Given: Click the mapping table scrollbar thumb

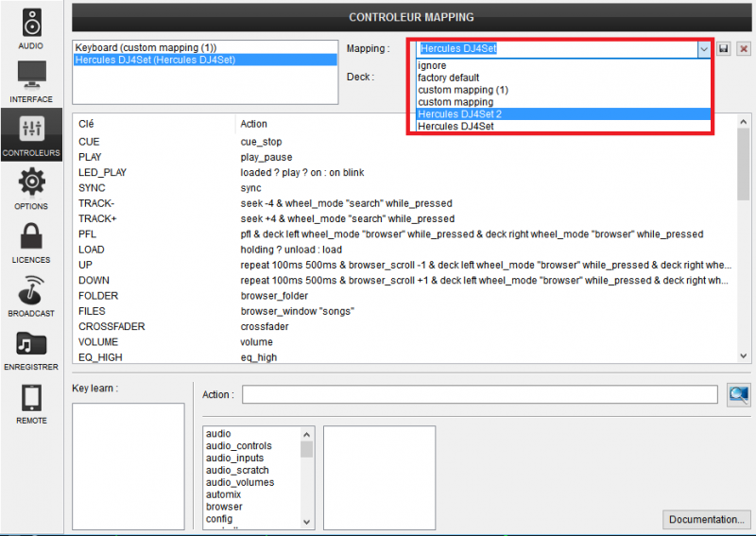Looking at the screenshot, I should click(743, 164).
